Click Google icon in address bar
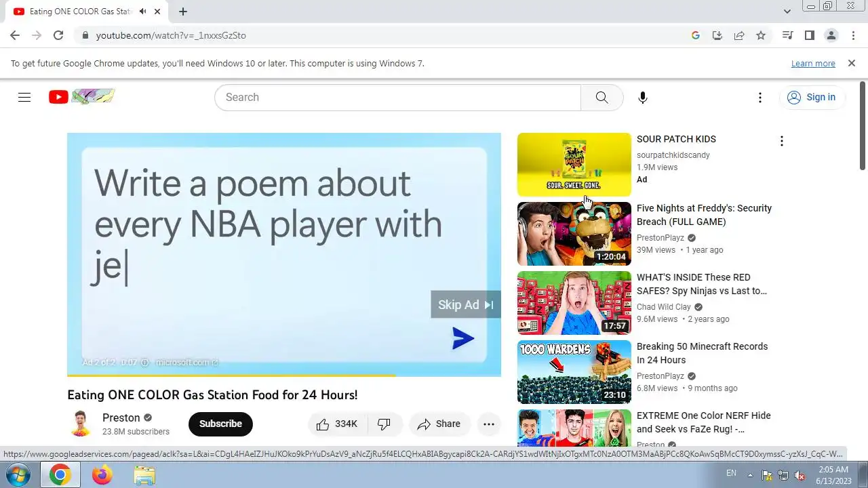Viewport: 868px width, 488px height. [x=696, y=35]
